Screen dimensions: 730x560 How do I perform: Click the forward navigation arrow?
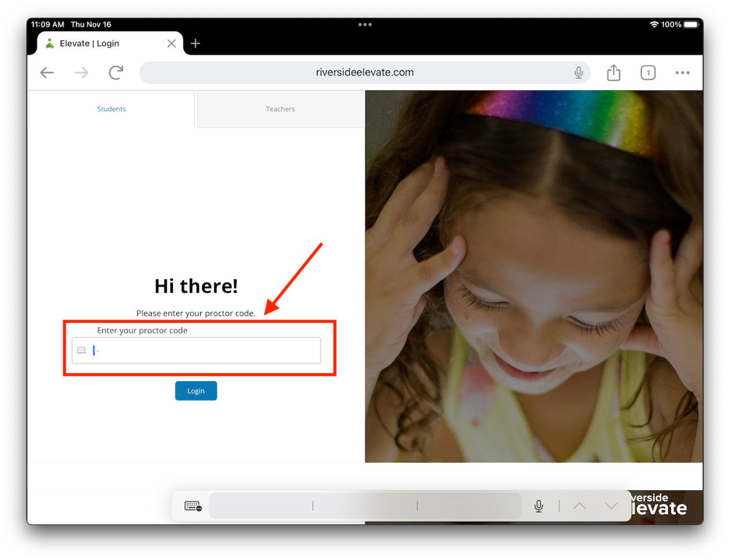click(x=82, y=72)
